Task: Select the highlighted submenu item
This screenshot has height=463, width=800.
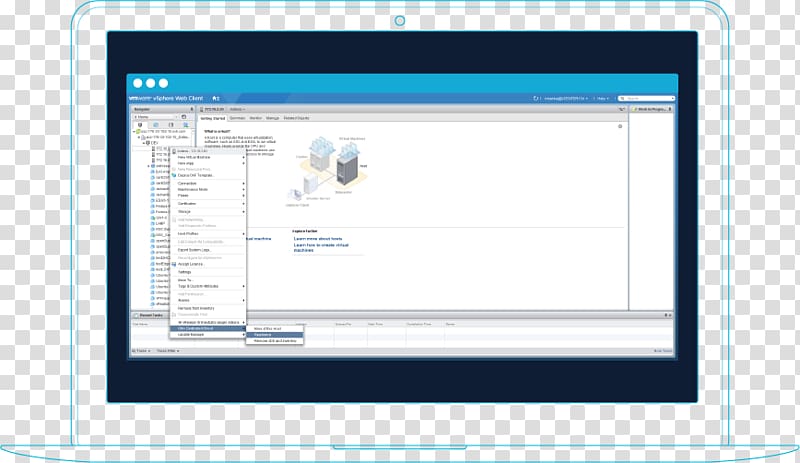Action: coord(274,335)
